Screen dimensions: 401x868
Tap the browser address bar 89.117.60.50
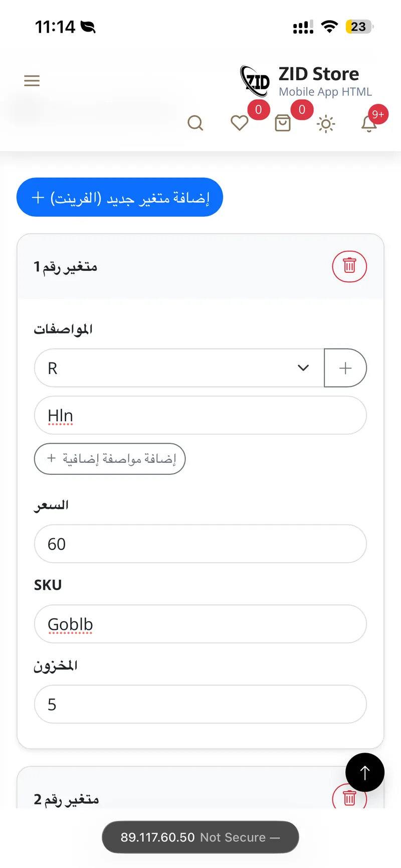tap(200, 837)
